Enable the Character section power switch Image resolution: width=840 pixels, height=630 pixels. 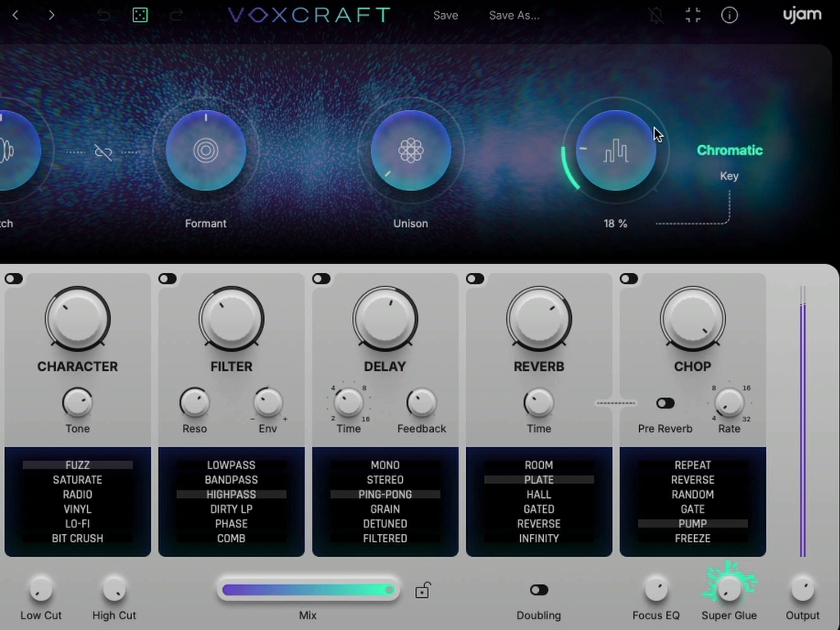click(x=14, y=279)
